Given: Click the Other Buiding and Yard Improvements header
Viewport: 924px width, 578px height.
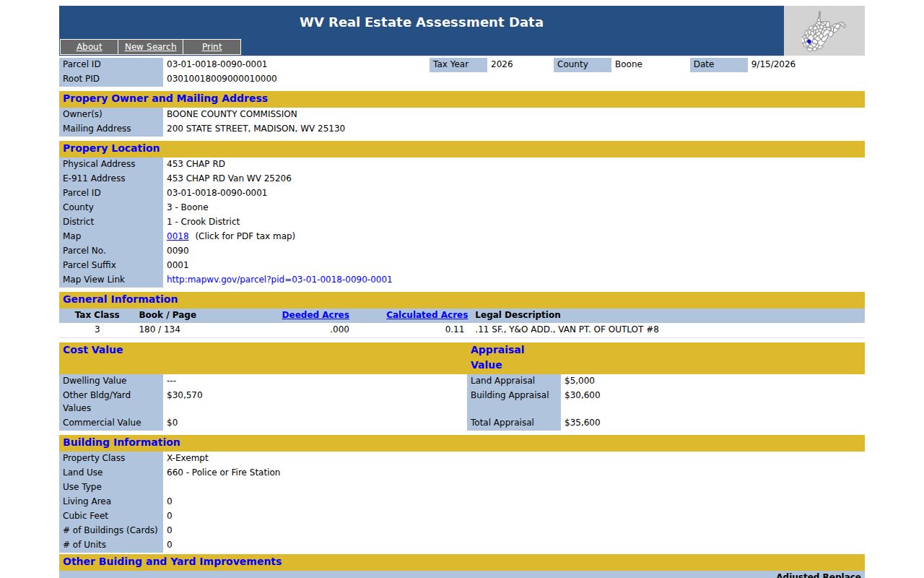Looking at the screenshot, I should pyautogui.click(x=462, y=562).
